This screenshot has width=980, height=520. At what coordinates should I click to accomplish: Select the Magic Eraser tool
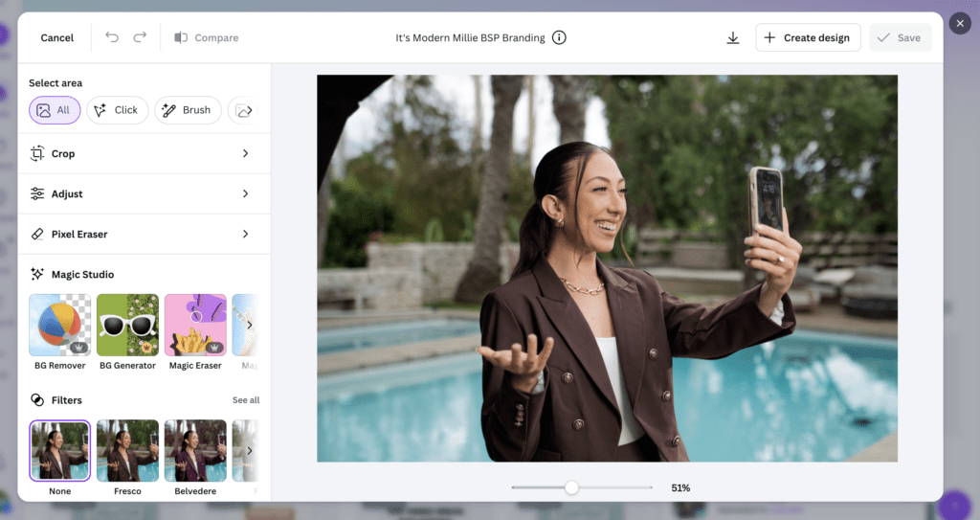[195, 325]
